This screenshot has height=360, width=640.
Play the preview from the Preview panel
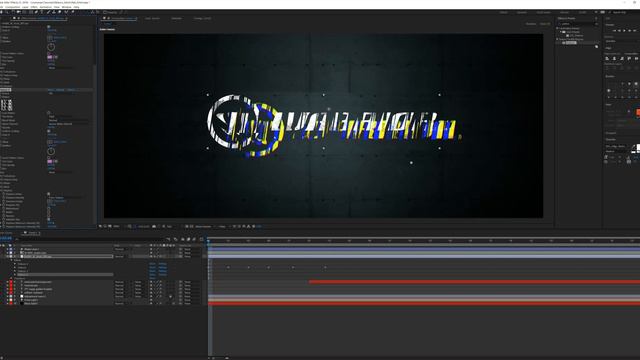pos(624,31)
